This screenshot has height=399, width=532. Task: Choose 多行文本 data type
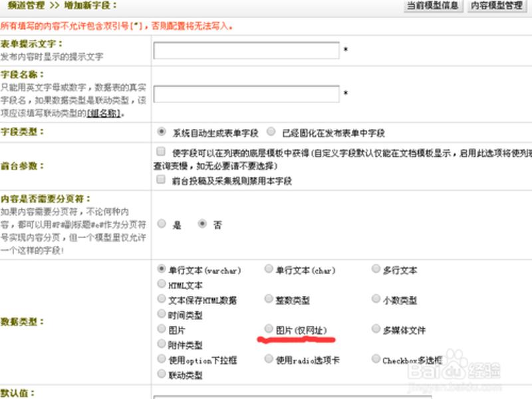376,269
